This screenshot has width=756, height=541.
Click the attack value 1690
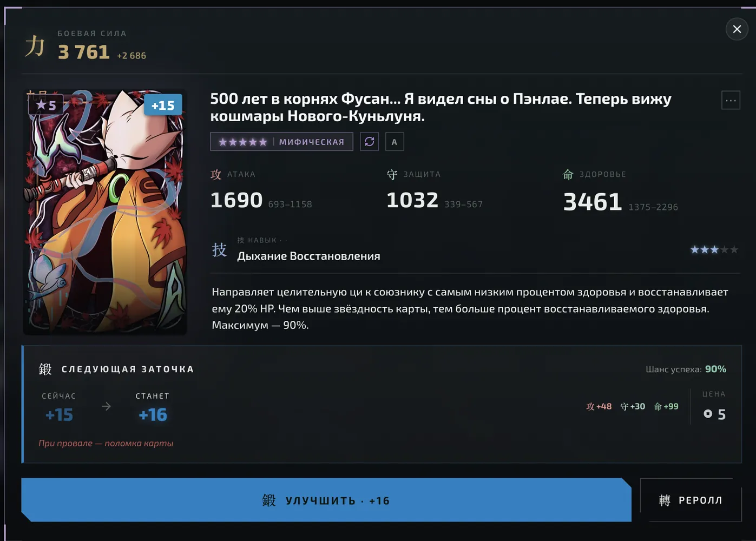tap(236, 200)
